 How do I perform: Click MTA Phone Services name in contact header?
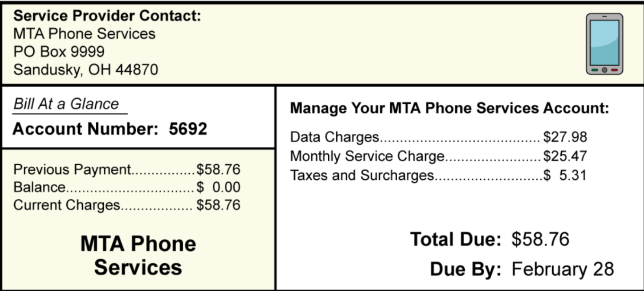84,34
